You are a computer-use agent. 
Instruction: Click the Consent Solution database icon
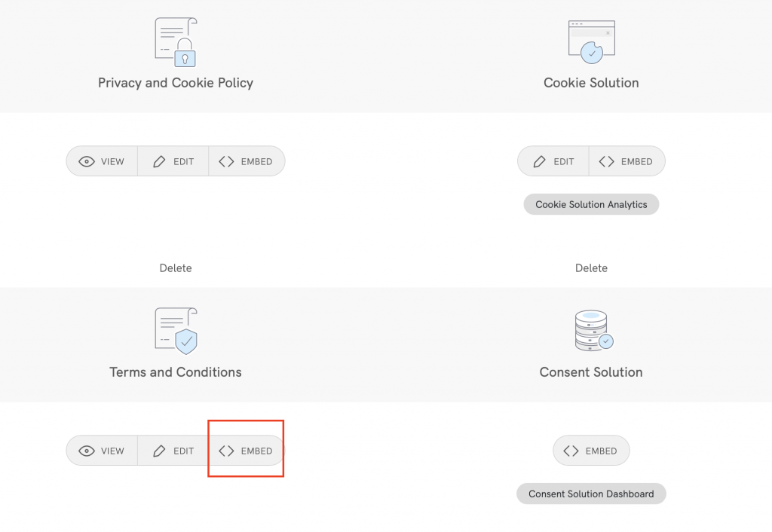click(x=591, y=330)
